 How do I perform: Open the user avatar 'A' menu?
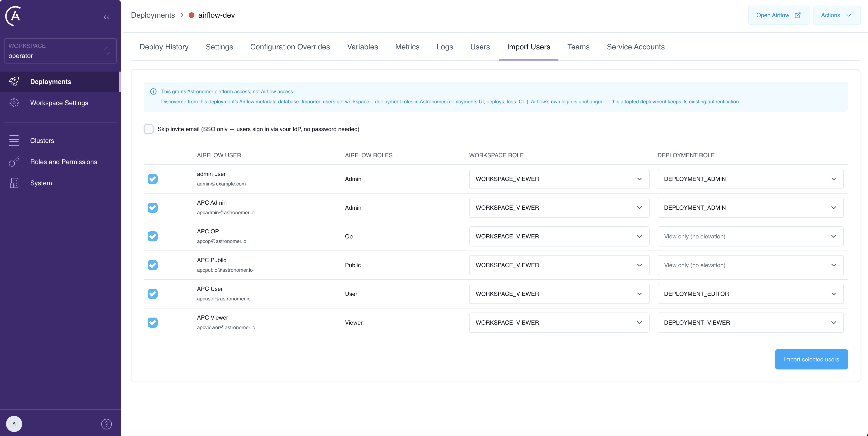(14, 423)
